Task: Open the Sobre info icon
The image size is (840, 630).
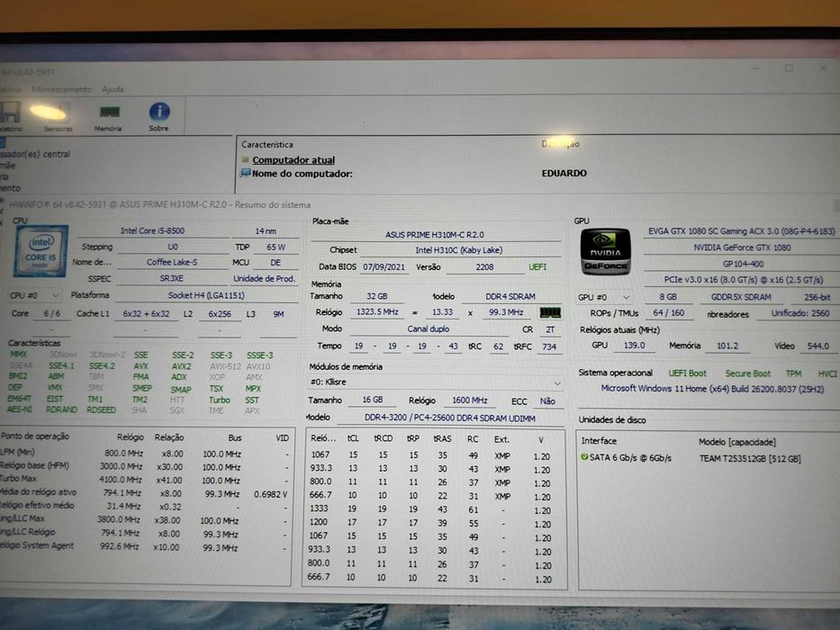Action: tap(159, 112)
